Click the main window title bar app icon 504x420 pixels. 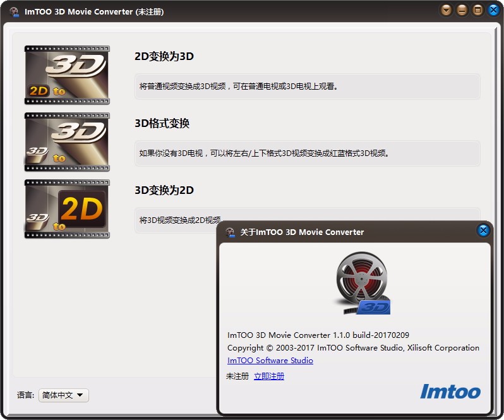[14, 11]
